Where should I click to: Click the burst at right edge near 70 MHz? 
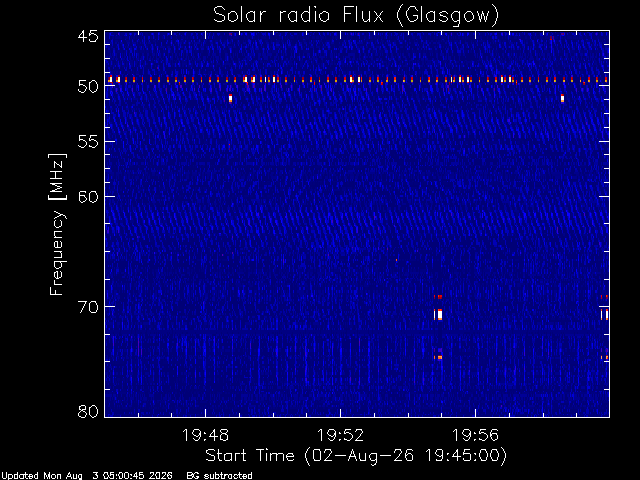[604, 315]
